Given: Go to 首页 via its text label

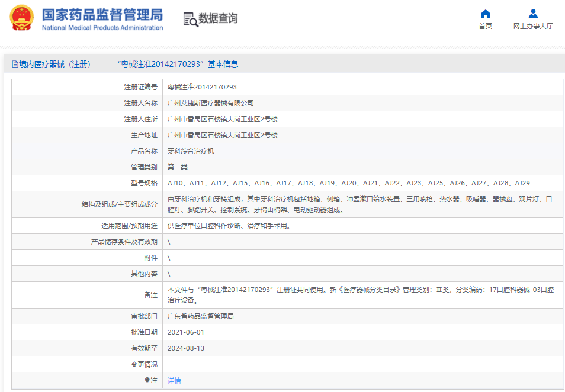Looking at the screenshot, I should [x=485, y=26].
